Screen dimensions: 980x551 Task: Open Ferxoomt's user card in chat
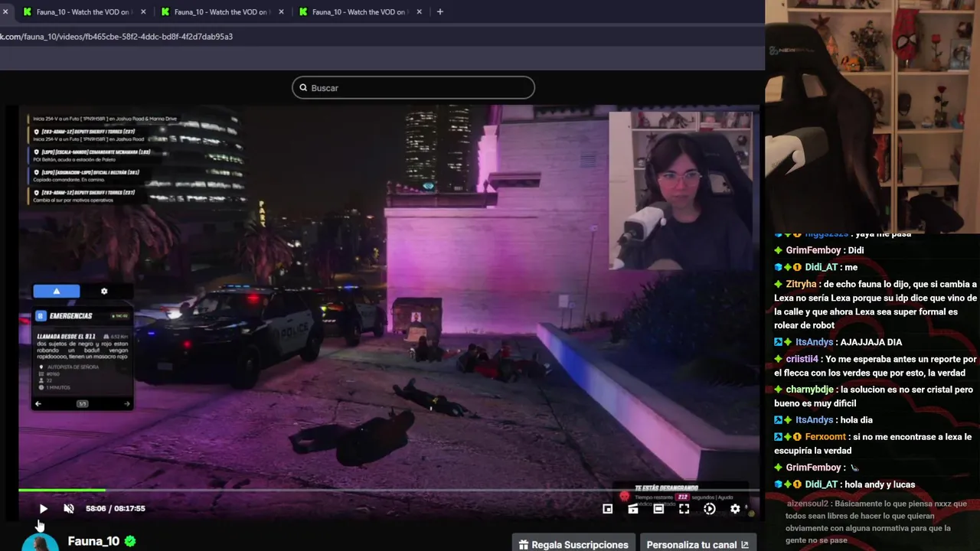click(x=825, y=437)
